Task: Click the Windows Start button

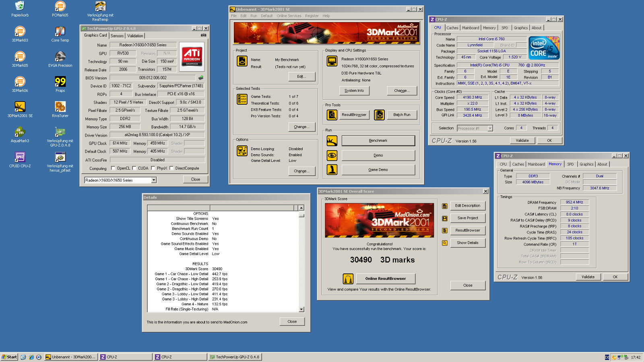Action: click(x=9, y=357)
